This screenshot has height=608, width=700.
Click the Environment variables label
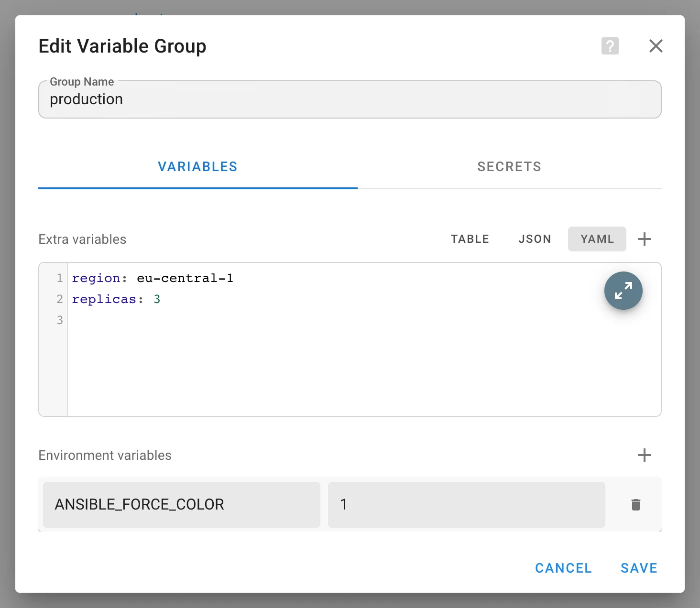[105, 455]
